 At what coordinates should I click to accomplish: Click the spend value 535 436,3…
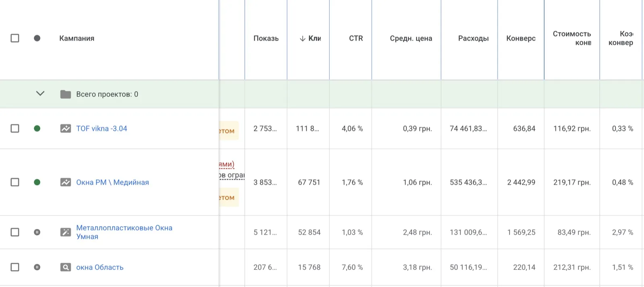point(468,182)
